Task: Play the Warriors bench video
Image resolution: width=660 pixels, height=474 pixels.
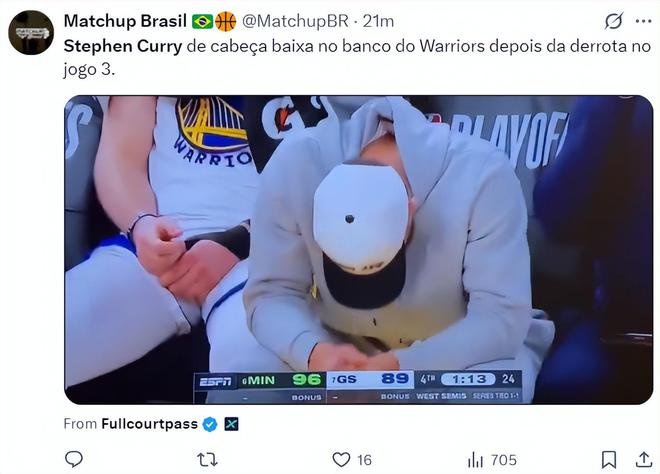Action: [358, 250]
